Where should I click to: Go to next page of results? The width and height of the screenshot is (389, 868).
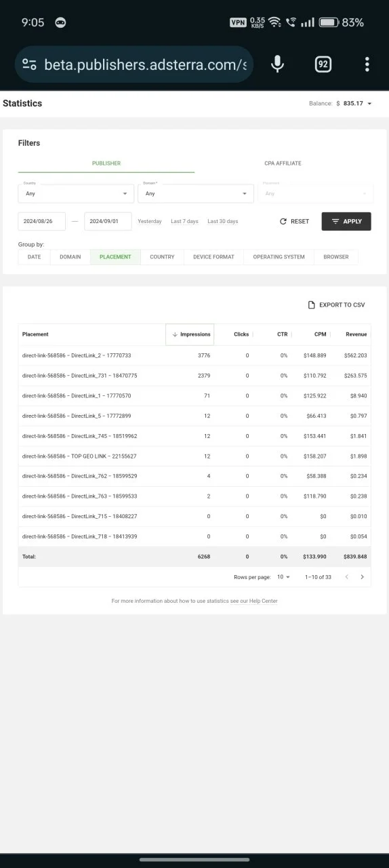coord(362,577)
